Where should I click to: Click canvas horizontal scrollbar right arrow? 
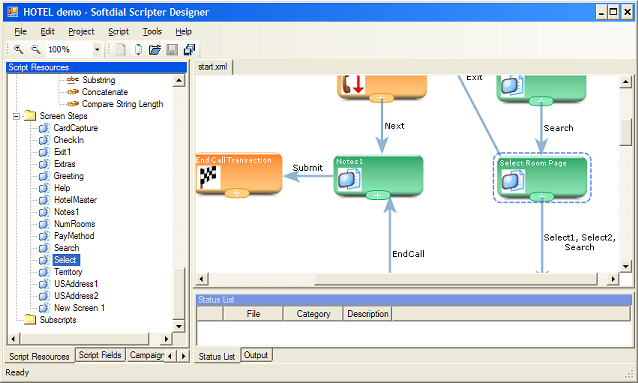tap(613, 279)
